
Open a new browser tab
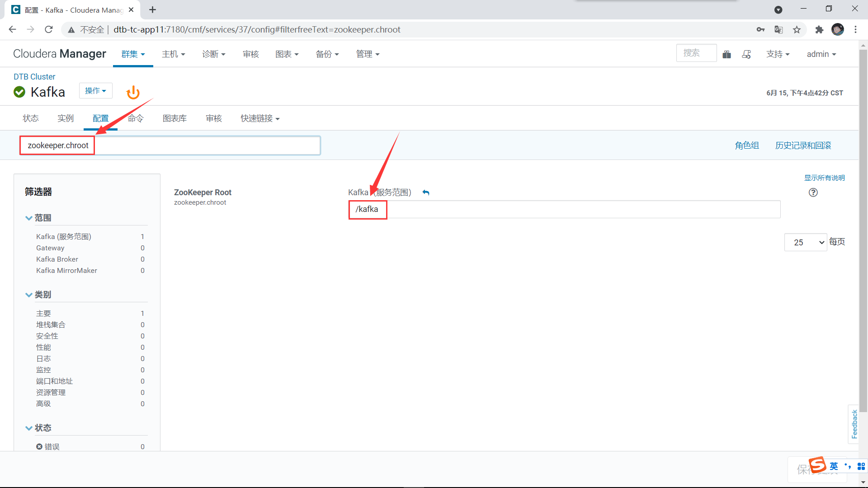click(x=152, y=9)
